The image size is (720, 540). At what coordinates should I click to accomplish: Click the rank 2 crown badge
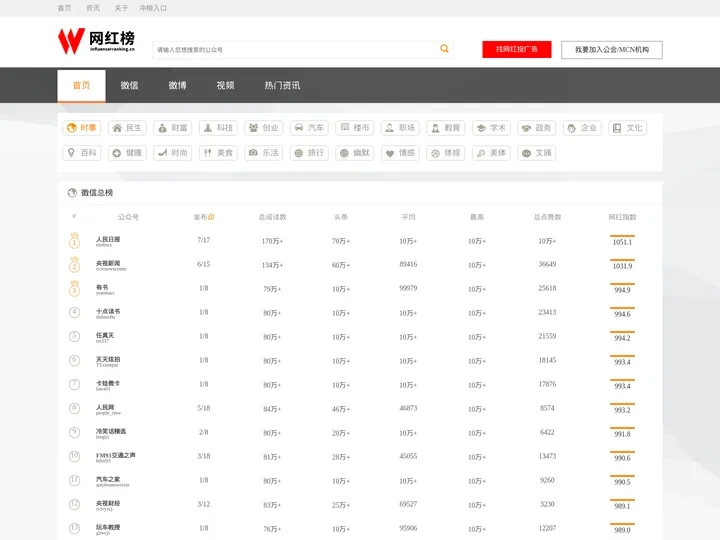coord(74,264)
